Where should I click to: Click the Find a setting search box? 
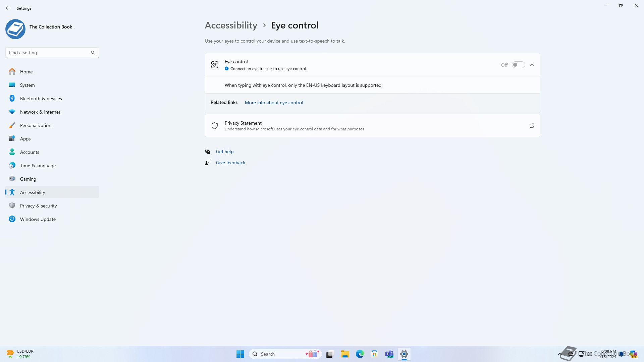tap(52, 53)
